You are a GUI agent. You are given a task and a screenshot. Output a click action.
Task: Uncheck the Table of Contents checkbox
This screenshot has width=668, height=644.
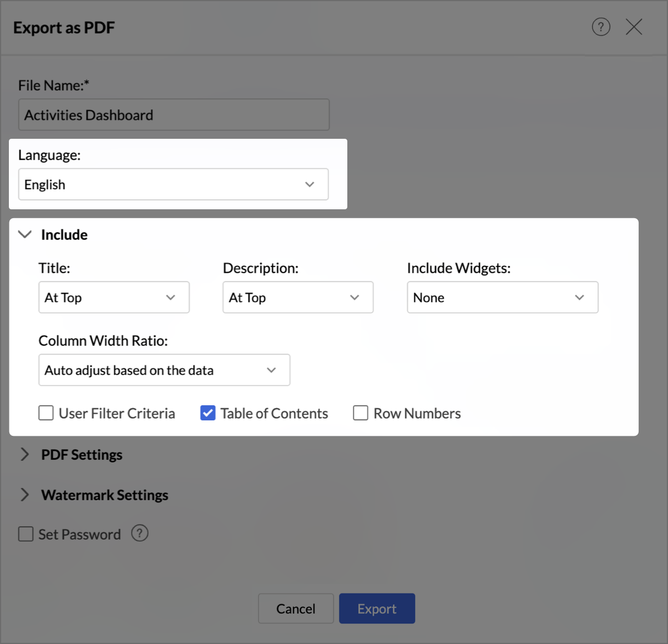tap(208, 413)
